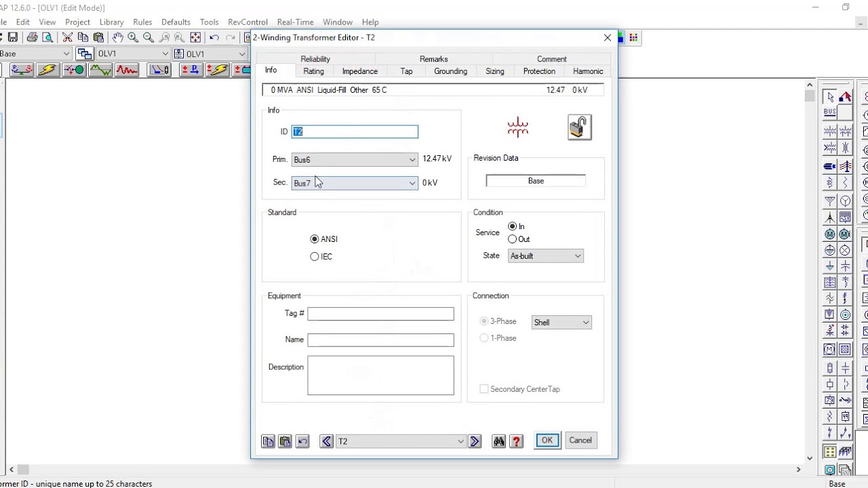Image resolution: width=868 pixels, height=488 pixels.
Task: Switch to the Reliability tab
Action: click(315, 59)
